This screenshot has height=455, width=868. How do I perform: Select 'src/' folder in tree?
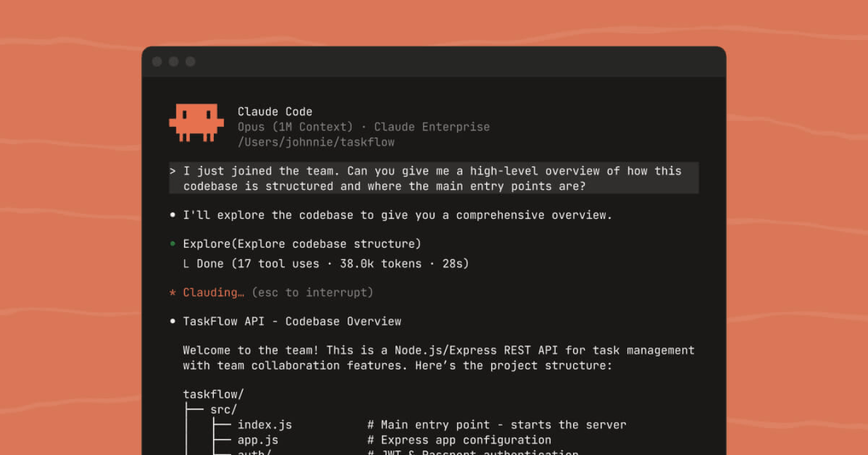pyautogui.click(x=224, y=410)
